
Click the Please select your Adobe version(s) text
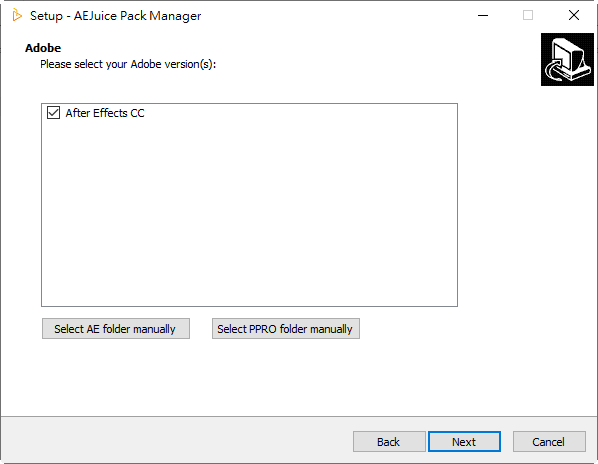(128, 64)
